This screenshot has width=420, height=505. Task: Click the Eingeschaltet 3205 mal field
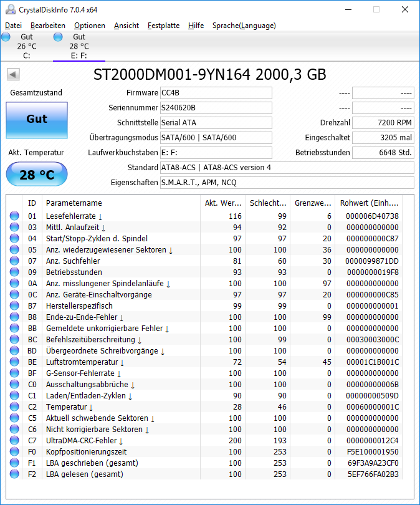(383, 138)
